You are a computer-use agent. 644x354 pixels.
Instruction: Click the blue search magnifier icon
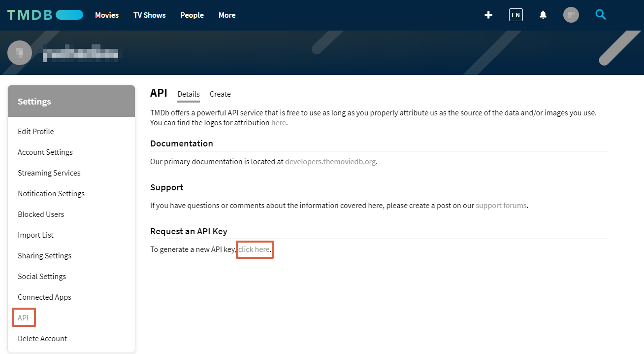point(600,15)
